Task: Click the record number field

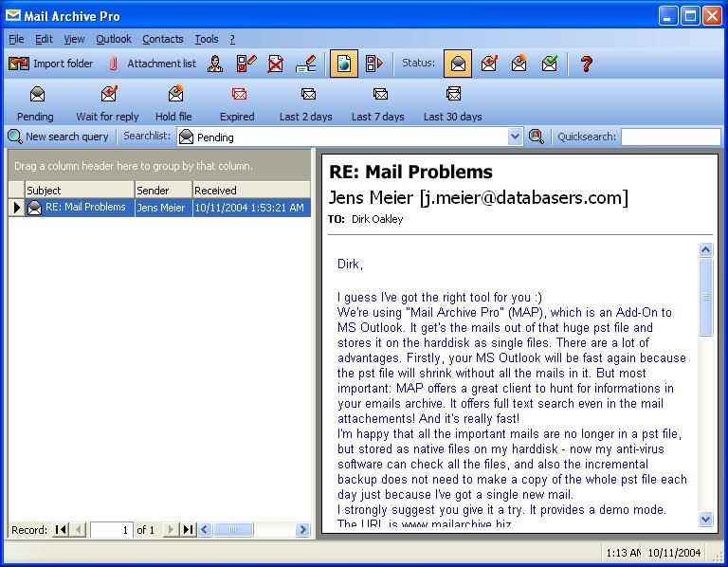Action: coord(111,529)
